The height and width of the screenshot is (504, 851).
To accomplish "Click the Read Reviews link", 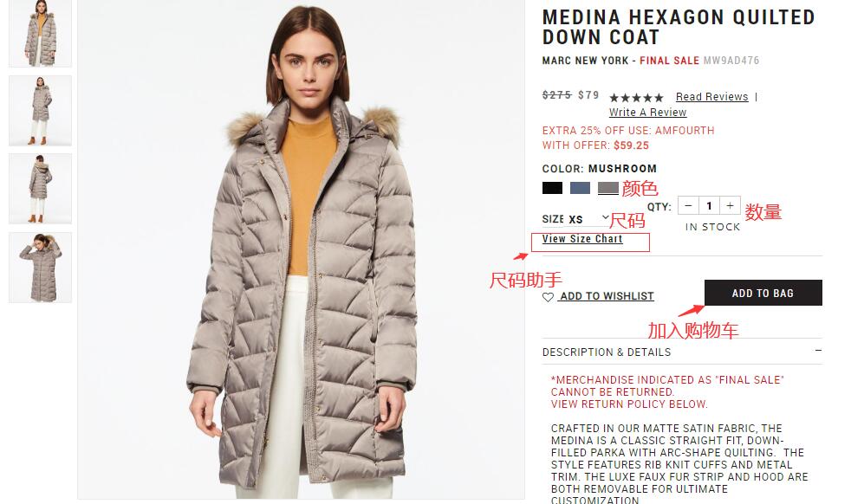I will 711,97.
